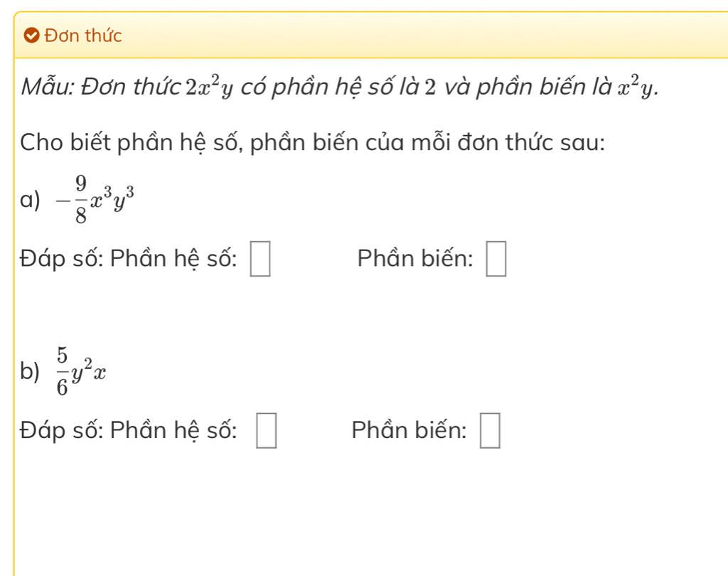Viewport: 728px width, 576px height.
Task: Click the 5/6 y²x expression
Action: (81, 371)
